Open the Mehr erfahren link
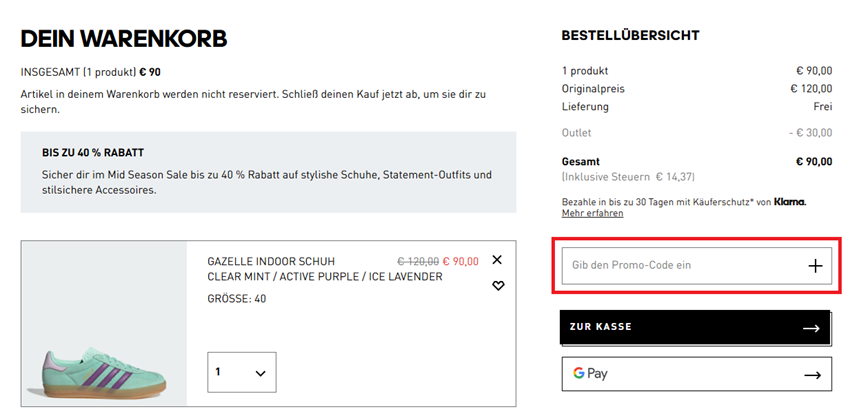 (x=592, y=213)
